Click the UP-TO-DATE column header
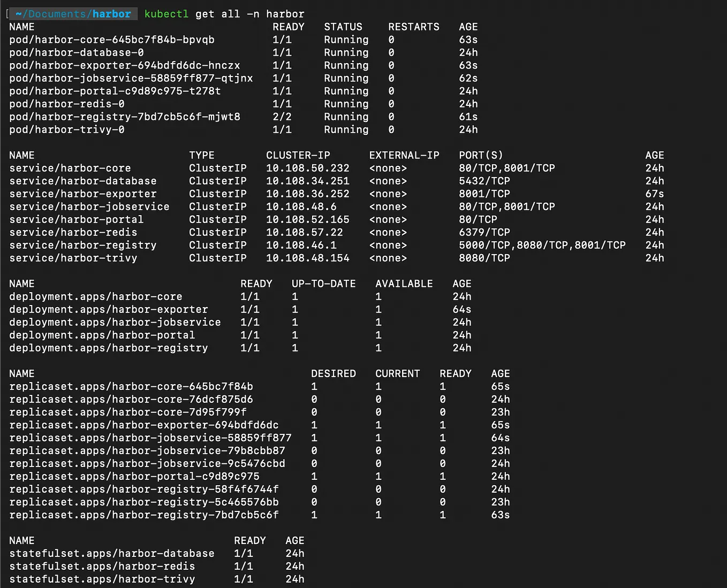This screenshot has width=727, height=588. (324, 284)
